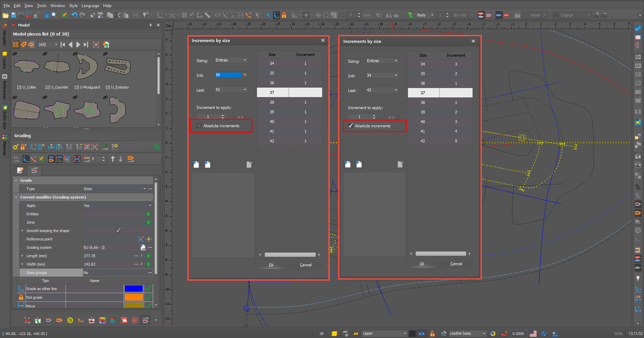Click Cancel in the right Increments dialog

pyautogui.click(x=456, y=264)
